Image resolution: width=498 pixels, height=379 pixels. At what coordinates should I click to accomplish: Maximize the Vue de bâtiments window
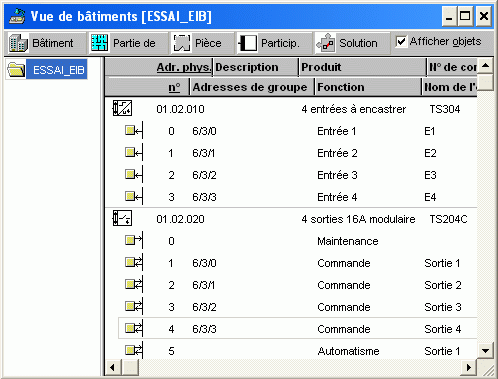(465, 16)
